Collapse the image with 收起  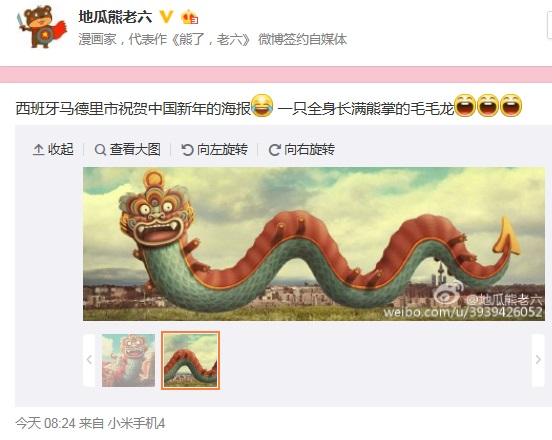tap(53, 150)
